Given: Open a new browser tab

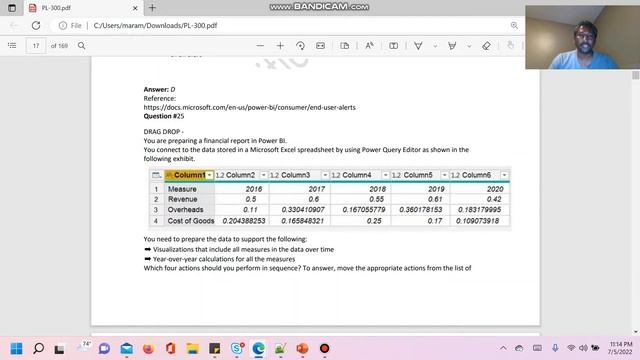Looking at the screenshot, I should coord(152,8).
